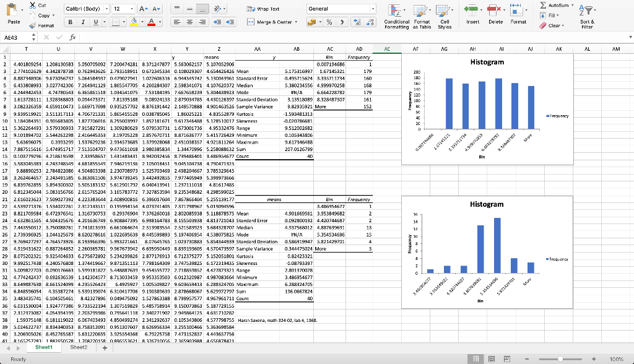This screenshot has height=364, width=634.
Task: Toggle Bold formatting
Action: pos(71,22)
